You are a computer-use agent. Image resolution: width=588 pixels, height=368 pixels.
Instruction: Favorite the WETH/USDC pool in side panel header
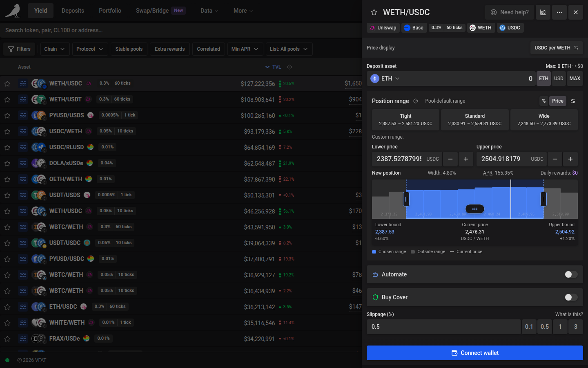374,12
